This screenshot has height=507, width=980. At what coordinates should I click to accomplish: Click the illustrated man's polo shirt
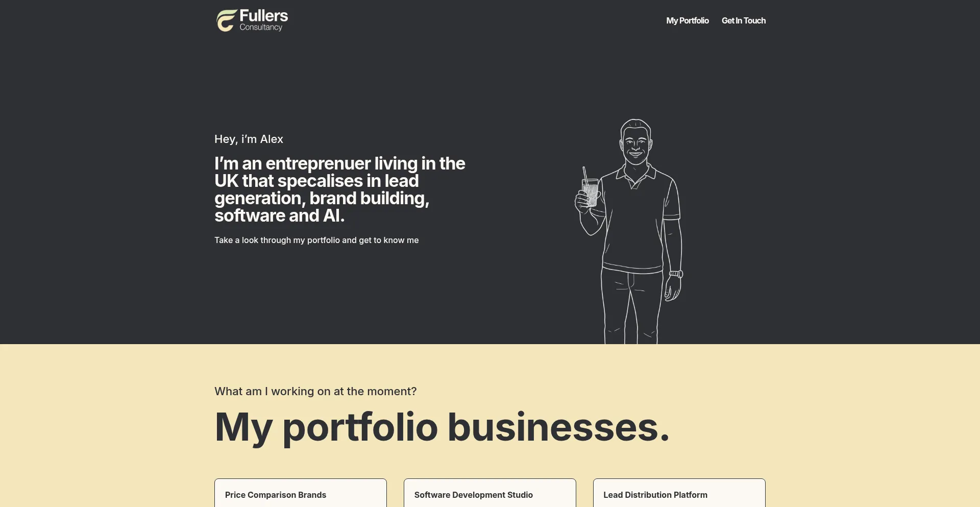633,225
